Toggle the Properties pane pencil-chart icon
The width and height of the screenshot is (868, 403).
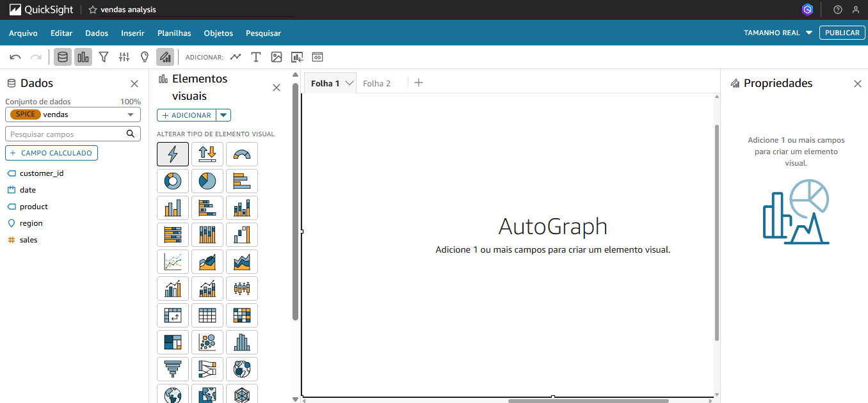(165, 57)
